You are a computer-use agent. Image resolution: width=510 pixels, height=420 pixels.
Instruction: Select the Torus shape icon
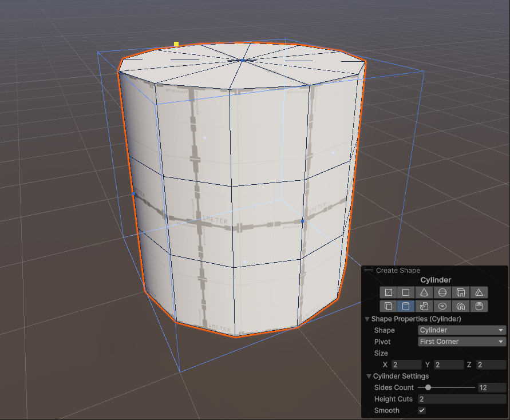[442, 306]
